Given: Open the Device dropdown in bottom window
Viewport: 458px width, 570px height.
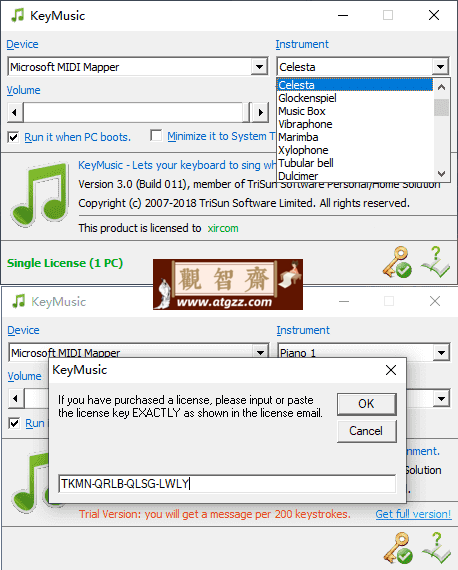Looking at the screenshot, I should point(260,353).
